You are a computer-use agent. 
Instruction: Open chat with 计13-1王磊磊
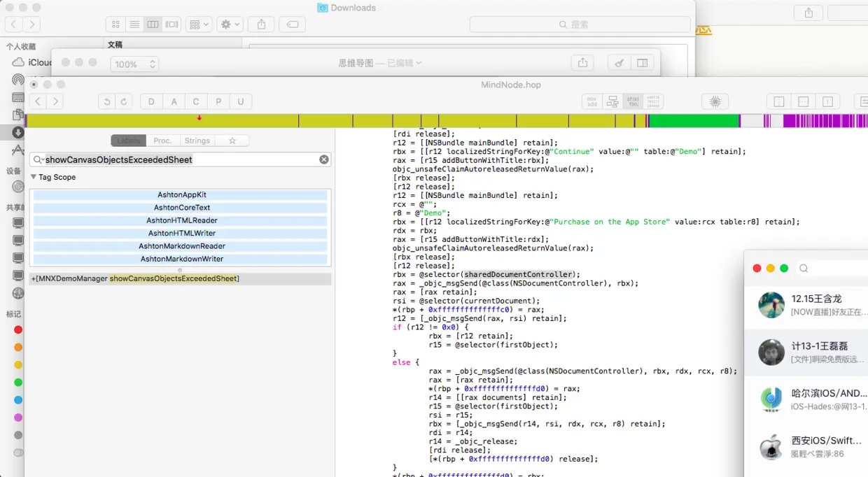[x=806, y=352]
